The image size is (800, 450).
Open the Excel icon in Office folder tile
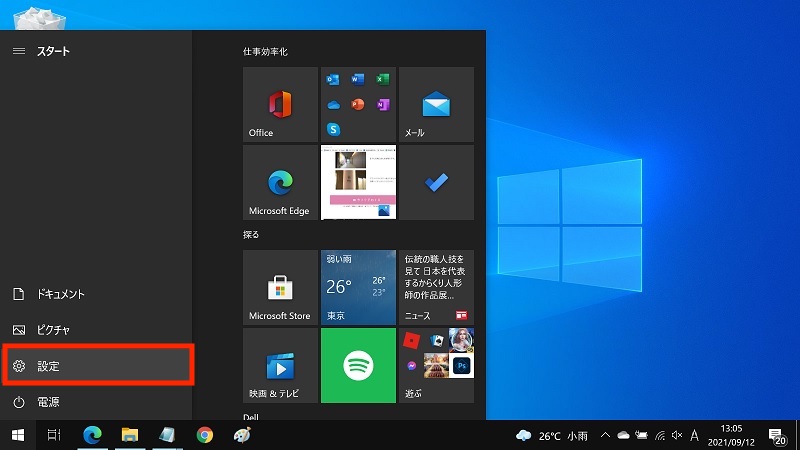coord(383,80)
